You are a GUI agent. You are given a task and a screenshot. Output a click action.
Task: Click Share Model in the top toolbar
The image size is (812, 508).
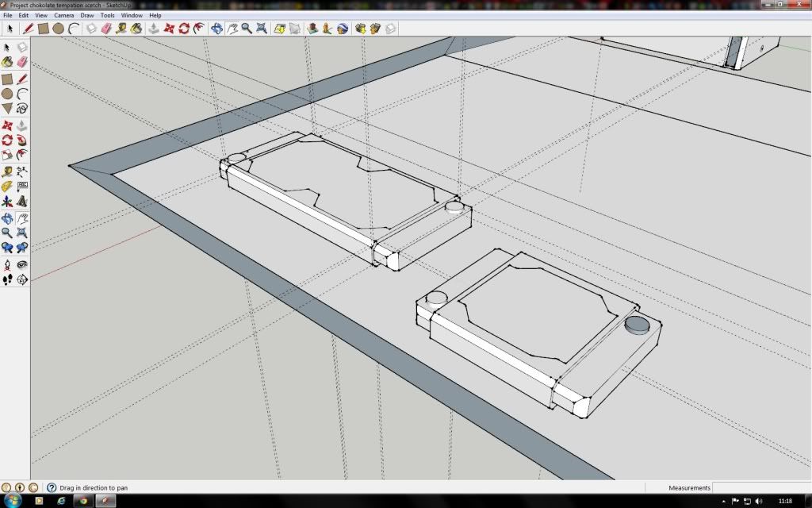tap(375, 29)
